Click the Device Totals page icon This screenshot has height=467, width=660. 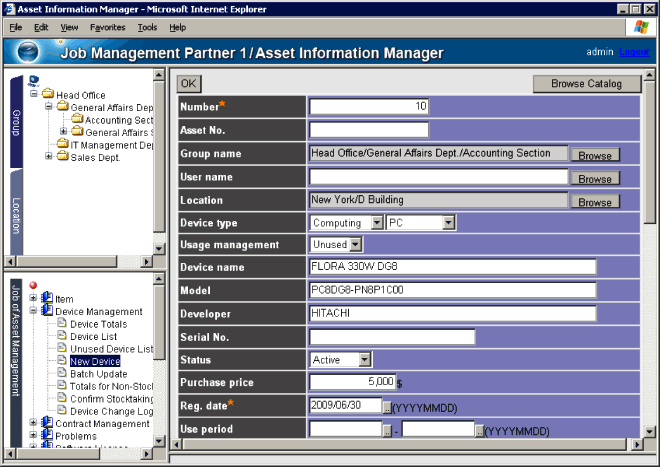tap(62, 324)
